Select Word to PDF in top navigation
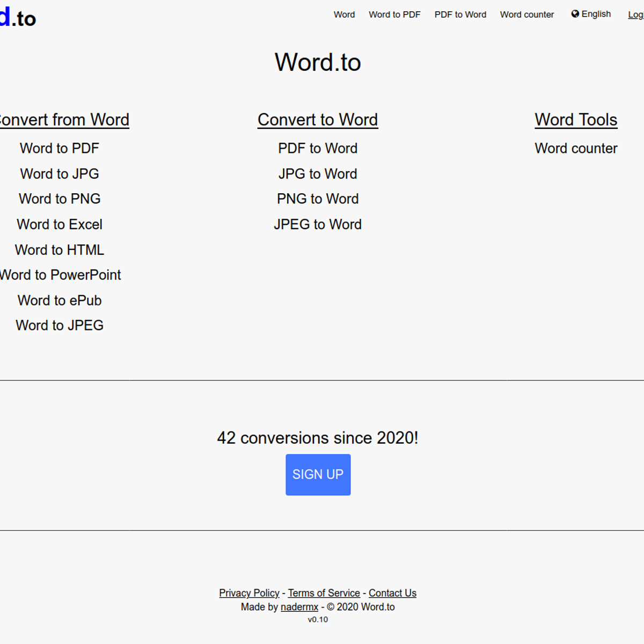644x644 pixels. point(394,14)
